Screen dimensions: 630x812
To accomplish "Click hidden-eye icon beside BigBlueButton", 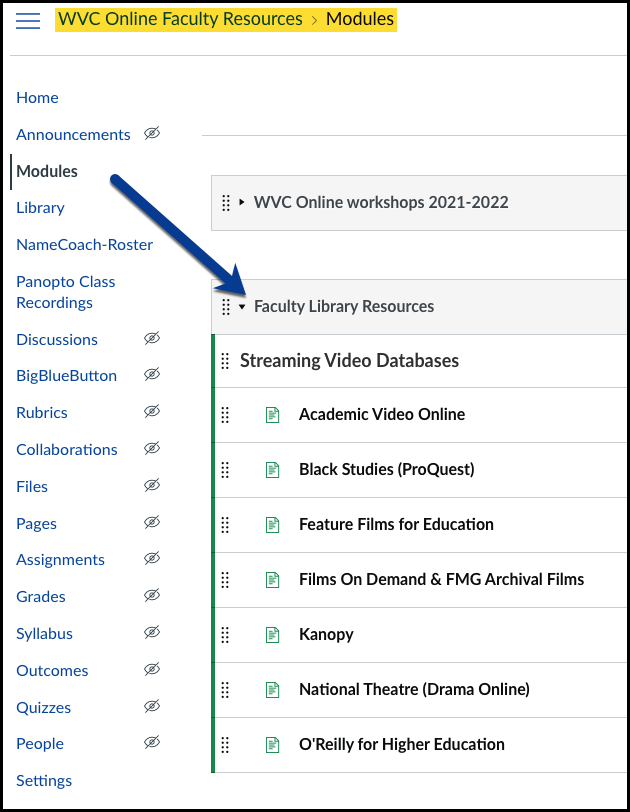I will pos(152,374).
